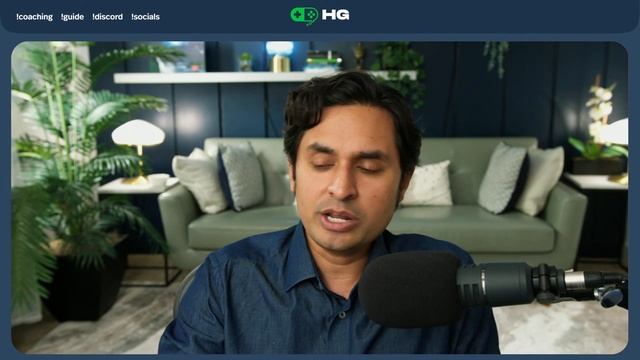Click the !socials command text
640x360 pixels.
click(x=145, y=17)
